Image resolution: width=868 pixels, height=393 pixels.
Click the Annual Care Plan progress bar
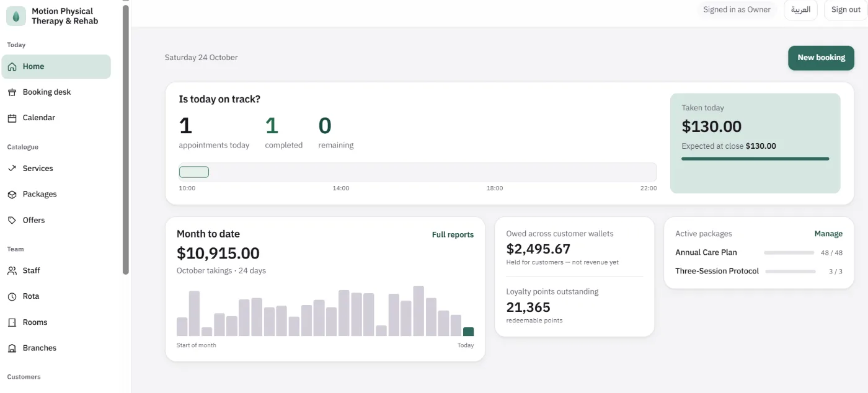point(789,253)
